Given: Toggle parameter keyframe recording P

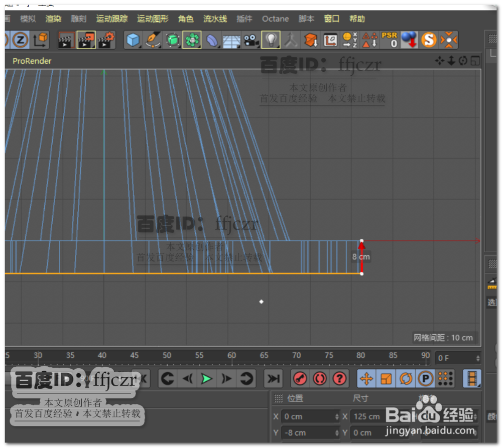Looking at the screenshot, I should 426,379.
